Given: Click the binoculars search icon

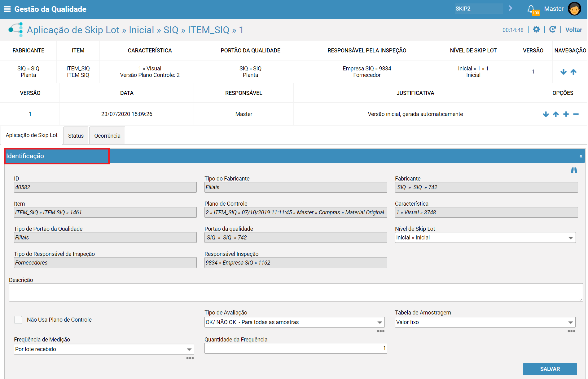Looking at the screenshot, I should (574, 170).
